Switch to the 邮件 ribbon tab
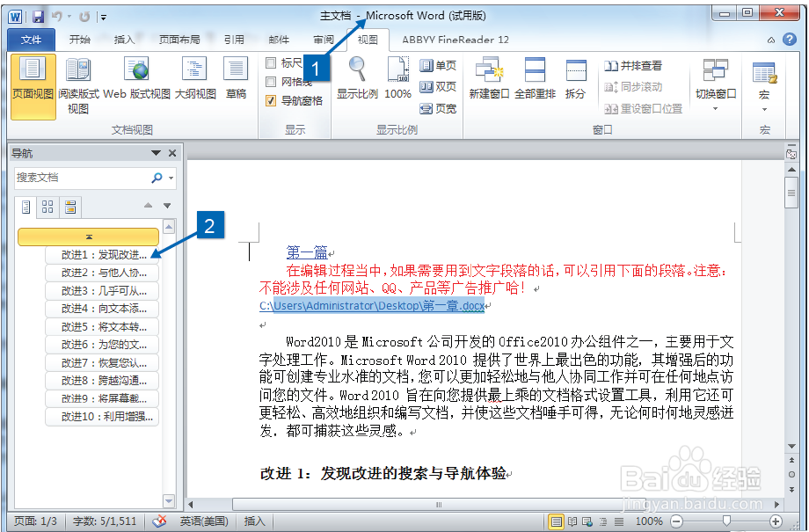 [279, 40]
